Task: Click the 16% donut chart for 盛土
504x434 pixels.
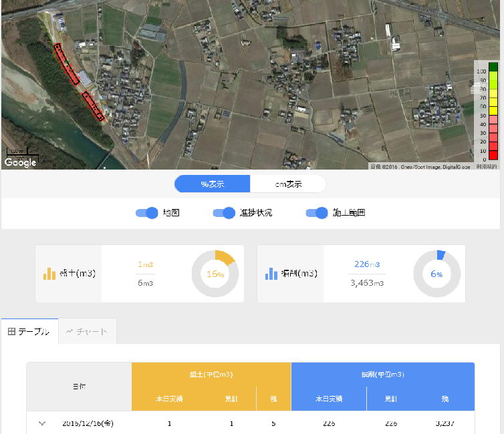Action: tap(215, 274)
